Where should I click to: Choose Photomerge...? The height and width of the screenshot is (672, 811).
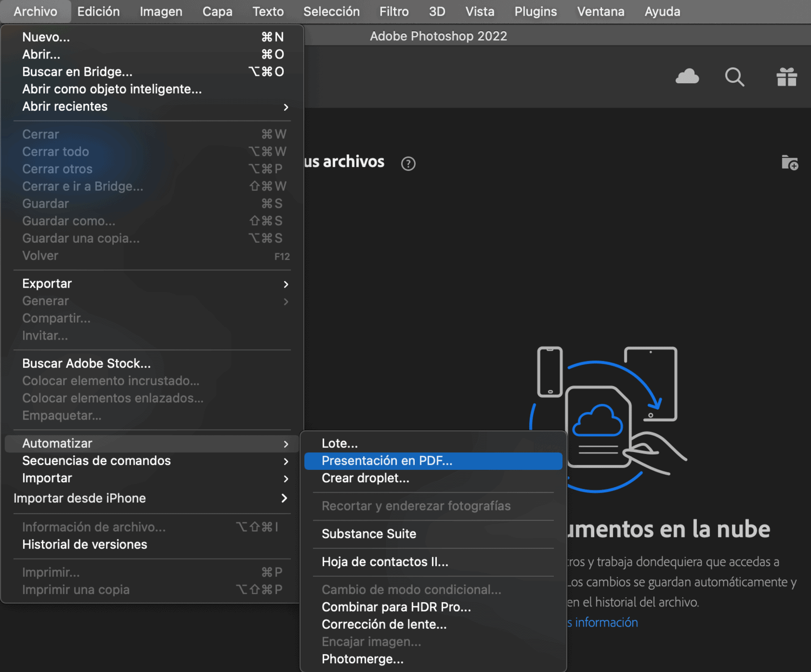pos(433,660)
